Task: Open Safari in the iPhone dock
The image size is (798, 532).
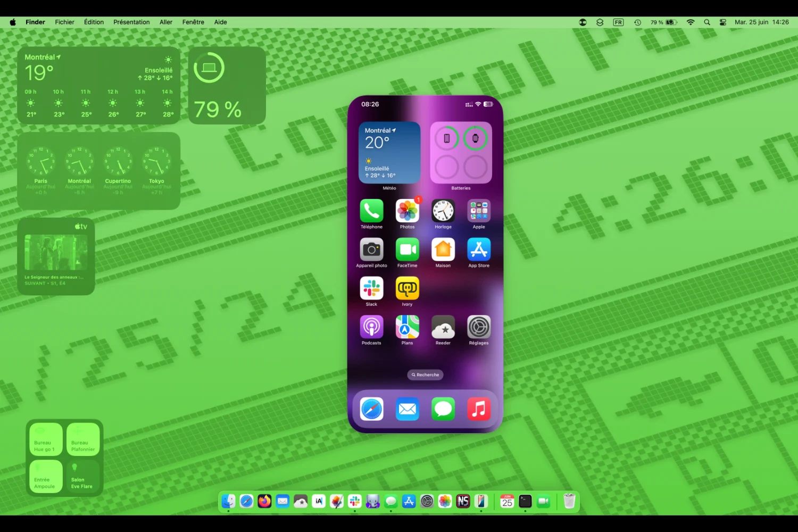Action: click(x=371, y=409)
